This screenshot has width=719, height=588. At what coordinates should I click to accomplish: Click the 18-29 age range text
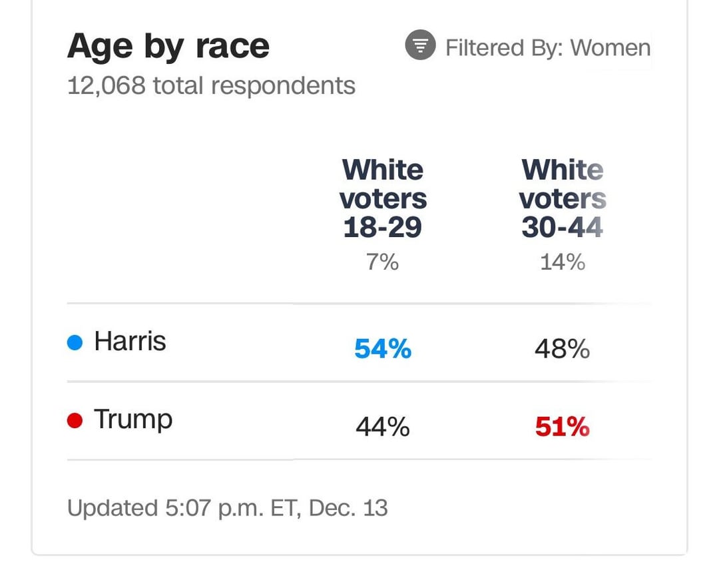click(382, 227)
